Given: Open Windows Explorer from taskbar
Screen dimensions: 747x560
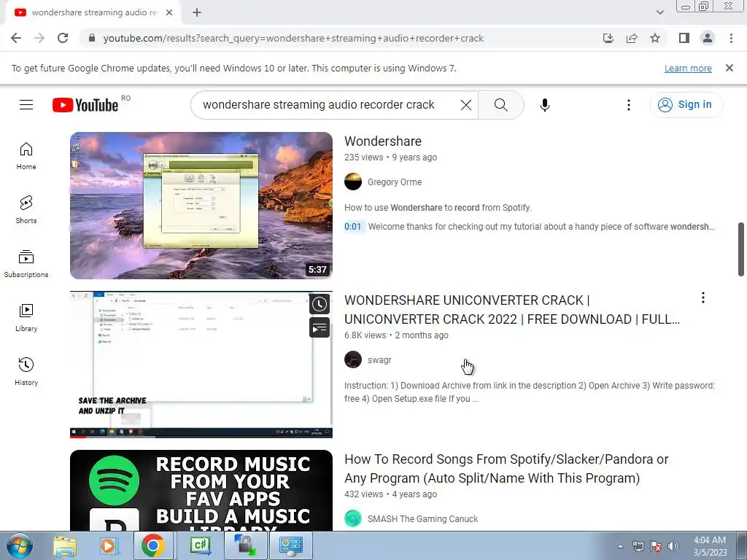Looking at the screenshot, I should pyautogui.click(x=65, y=545).
